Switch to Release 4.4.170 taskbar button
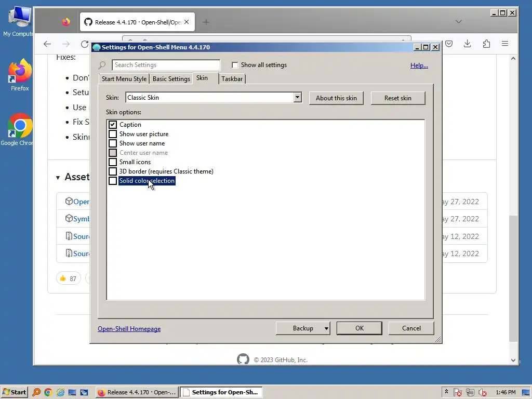This screenshot has height=399, width=532. click(137, 392)
